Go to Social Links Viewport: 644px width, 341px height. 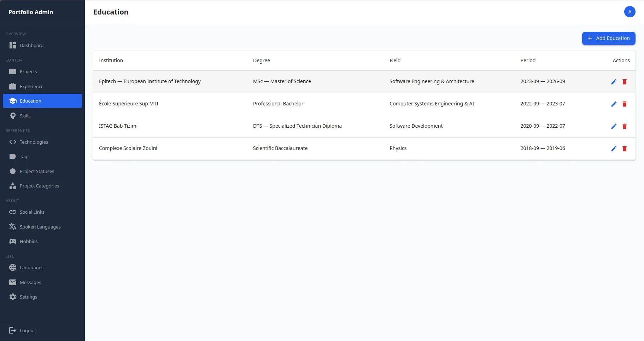tap(42, 212)
